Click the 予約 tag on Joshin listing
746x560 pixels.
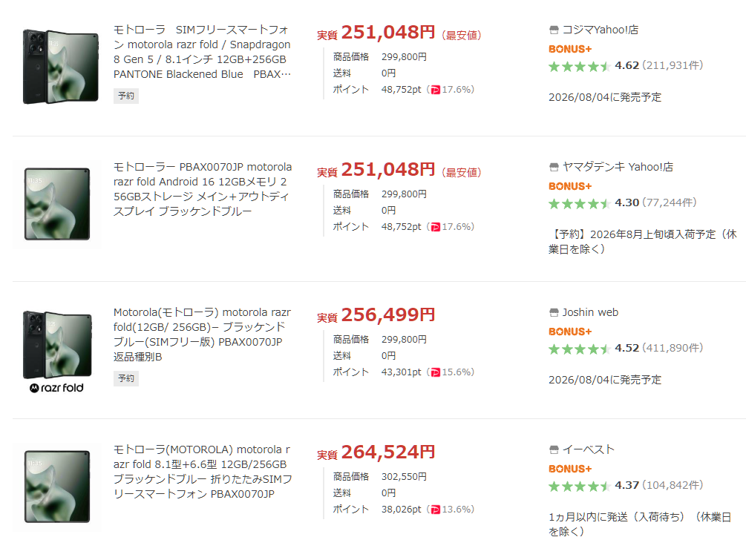tap(126, 379)
